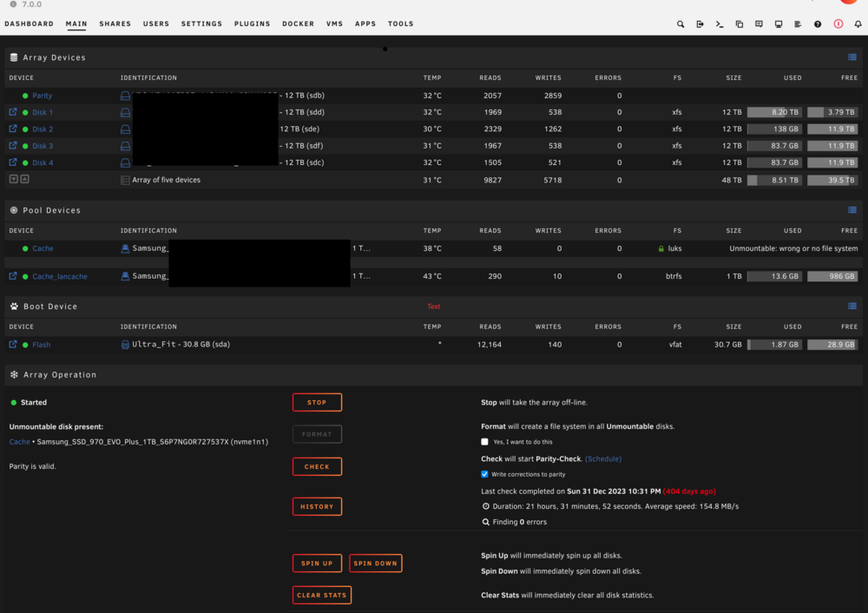Toggle Pool Devices list view icon
Screen dimensions: 868x613
[852, 210]
